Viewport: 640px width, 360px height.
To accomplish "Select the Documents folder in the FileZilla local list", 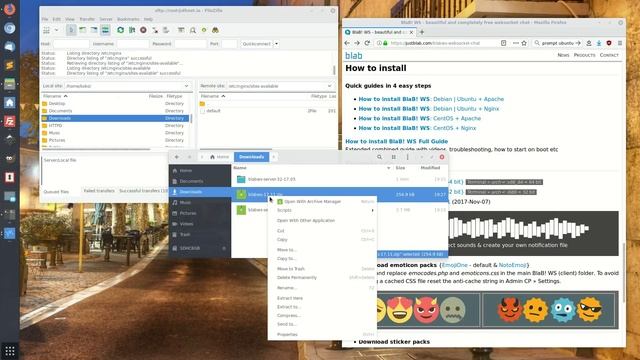I will pyautogui.click(x=115, y=111).
